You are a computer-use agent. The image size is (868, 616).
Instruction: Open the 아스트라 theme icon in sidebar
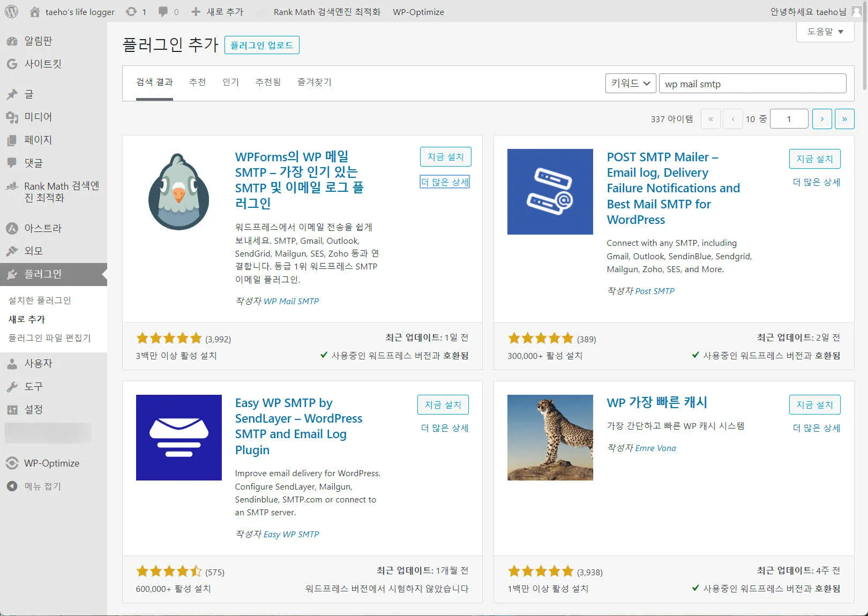click(12, 228)
